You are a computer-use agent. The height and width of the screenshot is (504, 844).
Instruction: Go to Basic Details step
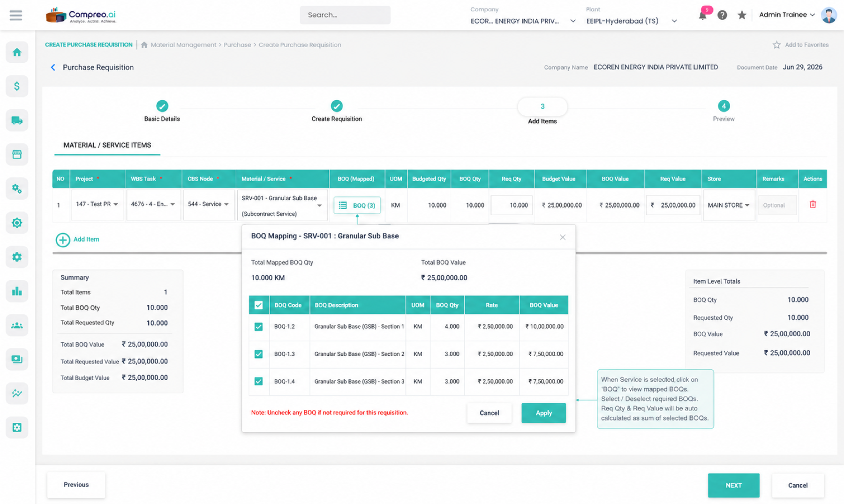click(162, 111)
